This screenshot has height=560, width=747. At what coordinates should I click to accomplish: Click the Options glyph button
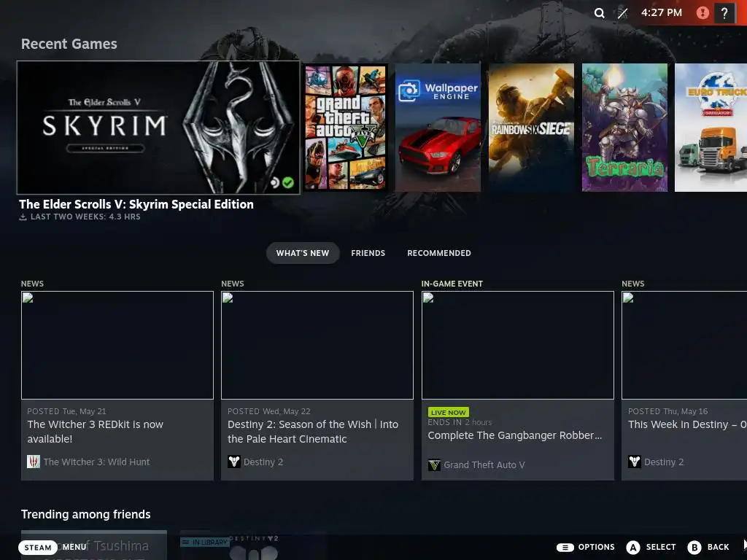[x=565, y=548]
